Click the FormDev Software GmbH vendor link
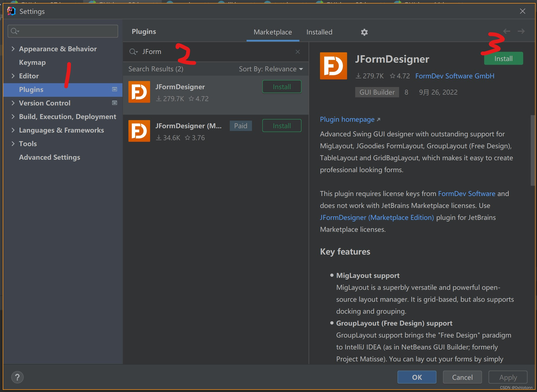The image size is (537, 392). pyautogui.click(x=455, y=76)
